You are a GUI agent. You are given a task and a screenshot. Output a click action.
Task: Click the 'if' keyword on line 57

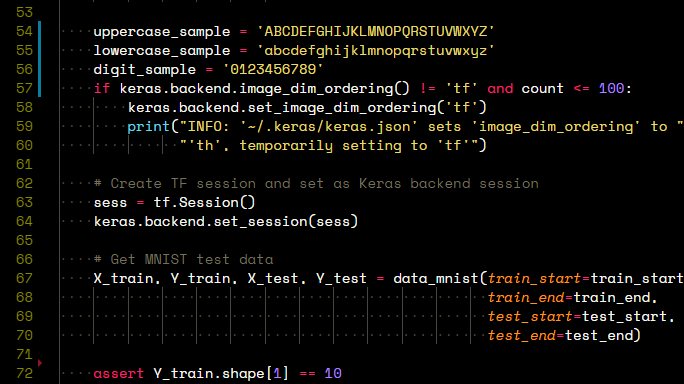tap(102, 89)
